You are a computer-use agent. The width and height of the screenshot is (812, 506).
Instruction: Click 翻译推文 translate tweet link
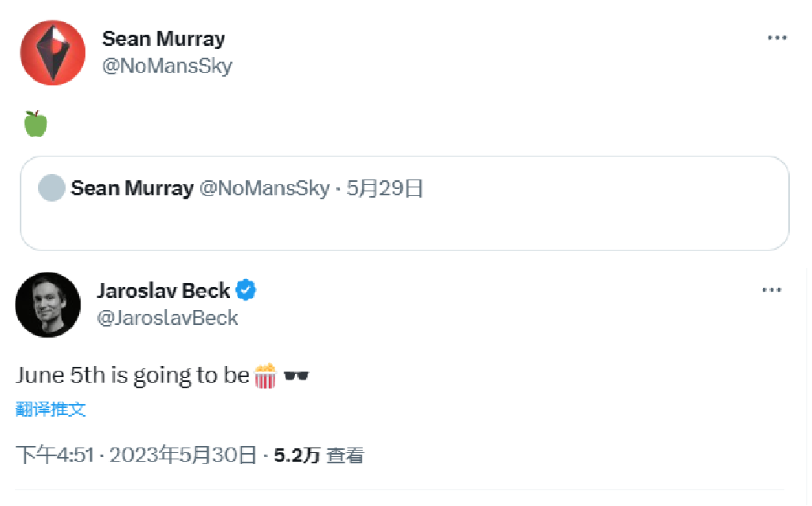click(51, 410)
